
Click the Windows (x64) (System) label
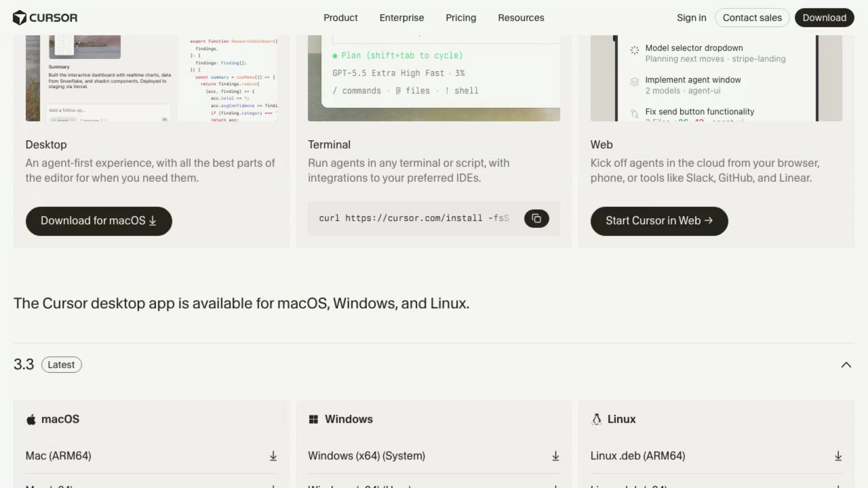pos(367,456)
